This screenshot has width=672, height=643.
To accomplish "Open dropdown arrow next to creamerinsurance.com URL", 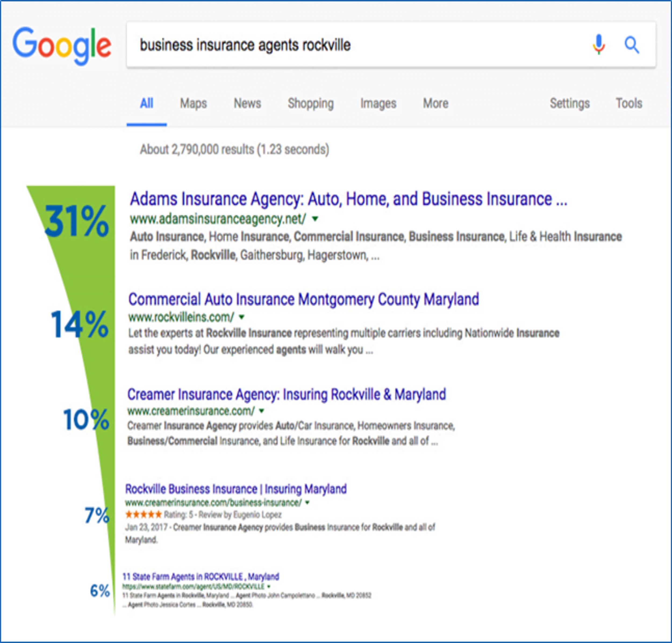I will coord(262,411).
